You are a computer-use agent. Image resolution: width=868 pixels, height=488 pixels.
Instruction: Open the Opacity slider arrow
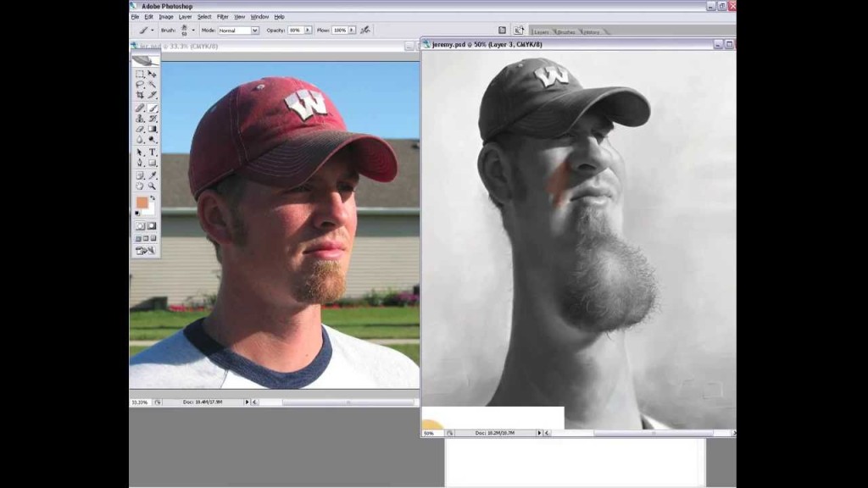(308, 30)
